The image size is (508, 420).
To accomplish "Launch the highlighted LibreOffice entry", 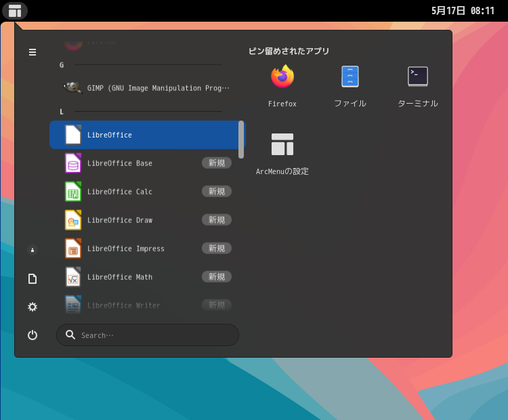I will pos(148,135).
